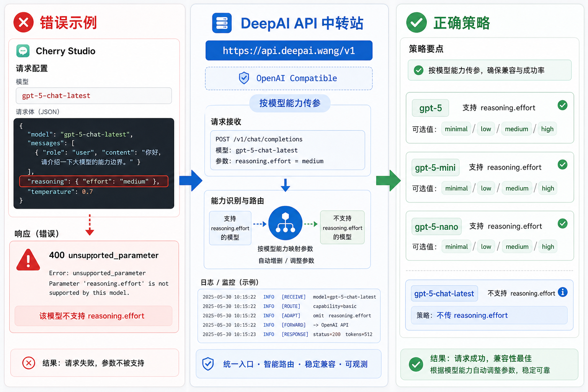Click the https://api.deepai.wang/v1 URL bar
The height and width of the screenshot is (392, 588).
point(289,51)
